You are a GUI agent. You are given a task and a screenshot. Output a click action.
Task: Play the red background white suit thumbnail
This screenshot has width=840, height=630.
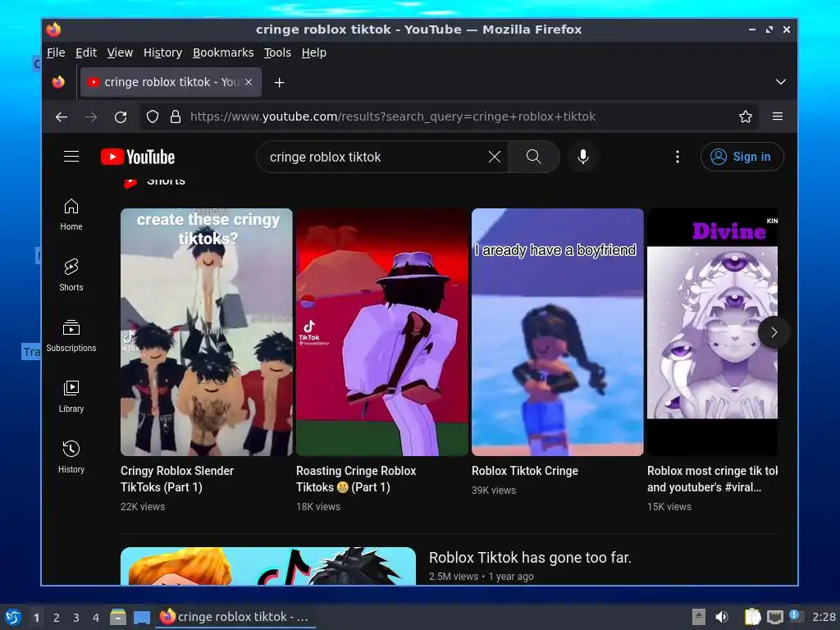pos(382,332)
